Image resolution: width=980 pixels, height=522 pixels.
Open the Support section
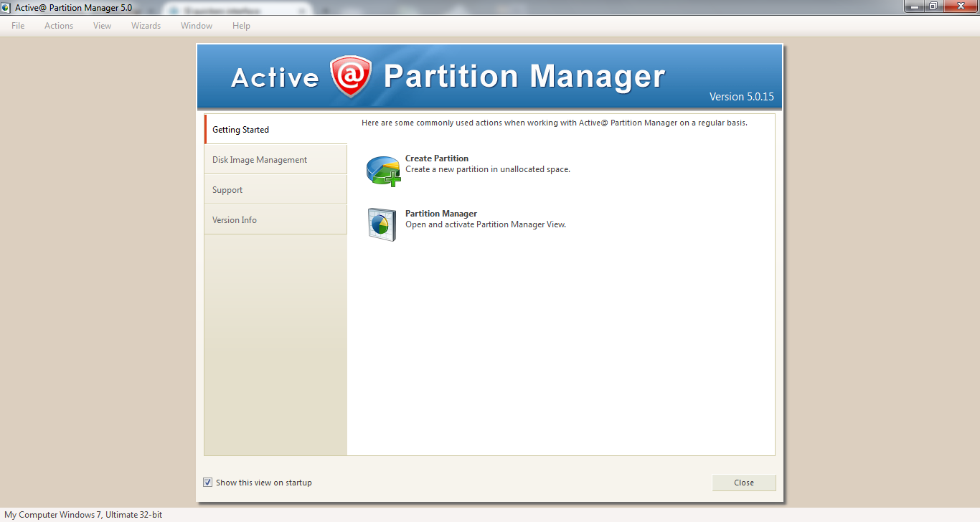(227, 189)
